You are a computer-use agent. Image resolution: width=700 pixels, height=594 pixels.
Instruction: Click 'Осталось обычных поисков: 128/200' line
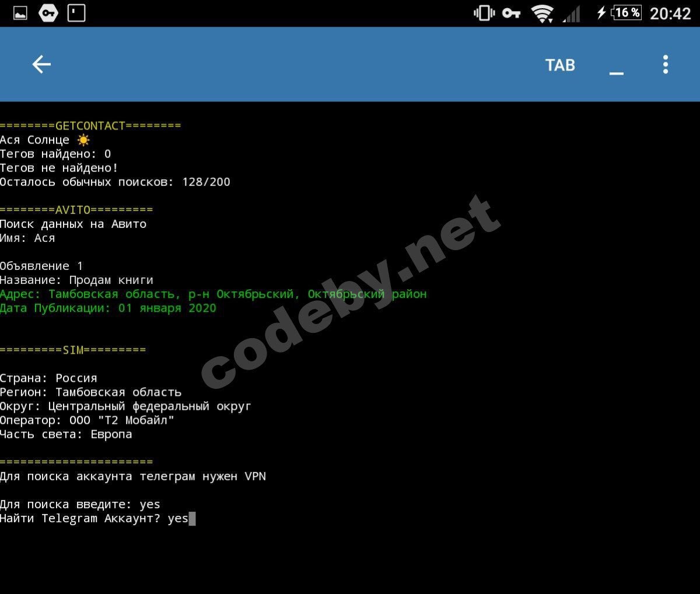(115, 182)
